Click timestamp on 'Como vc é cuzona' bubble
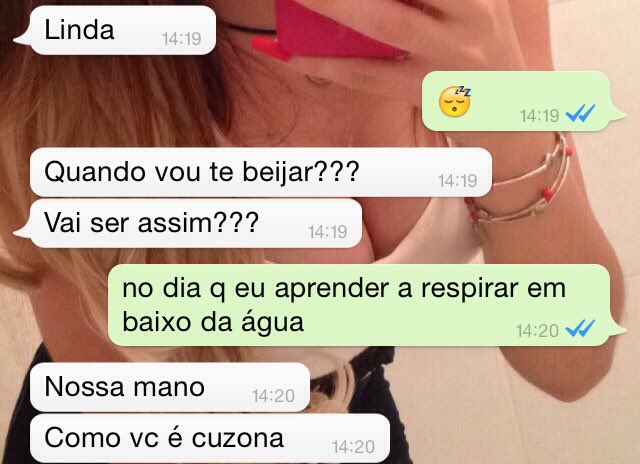This screenshot has width=640, height=464. pos(353,447)
